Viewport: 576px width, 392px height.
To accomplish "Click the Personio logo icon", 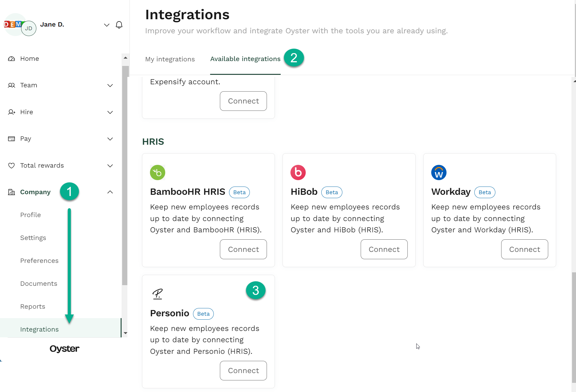I will (158, 294).
